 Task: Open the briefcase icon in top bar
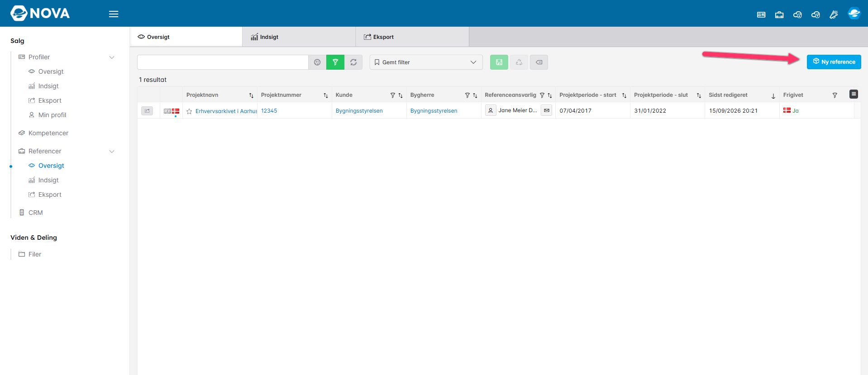(x=779, y=14)
